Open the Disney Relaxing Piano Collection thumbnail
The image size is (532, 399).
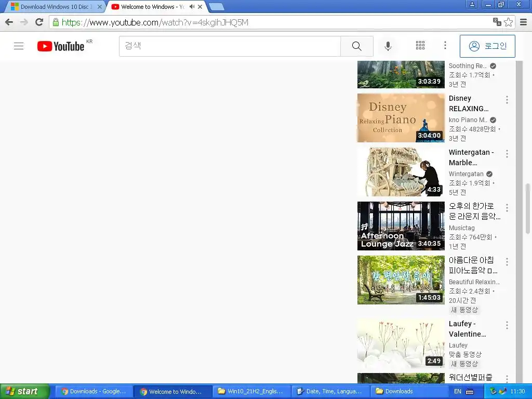(401, 118)
